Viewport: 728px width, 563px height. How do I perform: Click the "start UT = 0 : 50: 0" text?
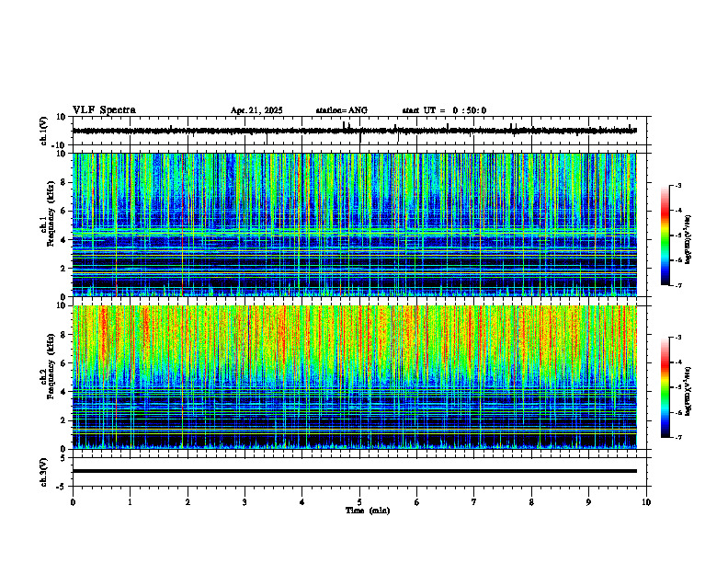(x=444, y=110)
